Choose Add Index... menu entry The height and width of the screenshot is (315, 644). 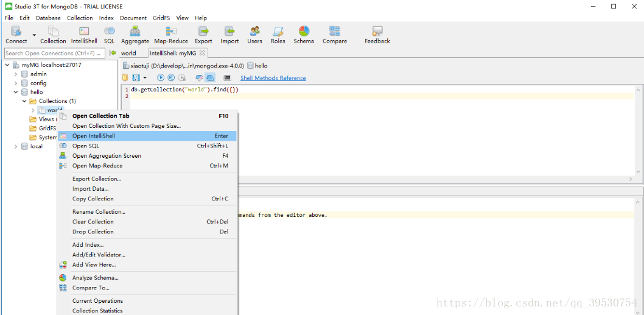pos(147,245)
